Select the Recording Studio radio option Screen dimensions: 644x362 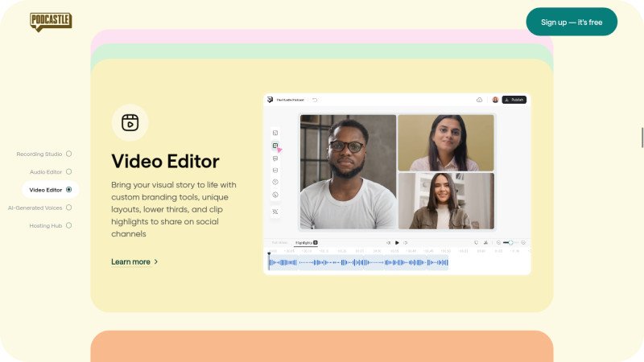pyautogui.click(x=68, y=154)
